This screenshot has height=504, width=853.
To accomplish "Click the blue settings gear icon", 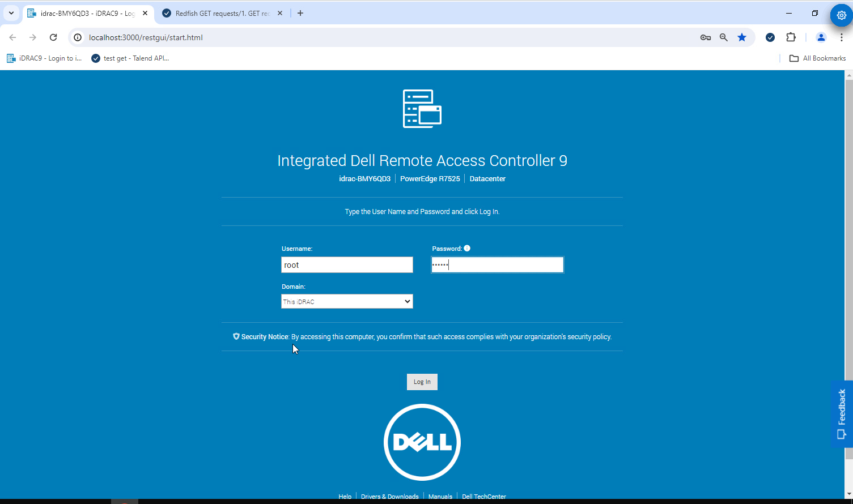I will (x=842, y=15).
